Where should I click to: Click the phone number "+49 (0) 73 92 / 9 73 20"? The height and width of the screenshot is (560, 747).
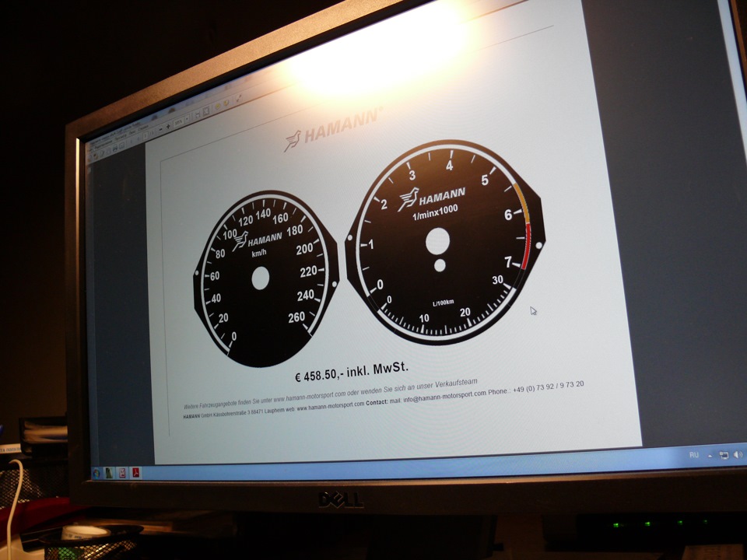coord(548,387)
